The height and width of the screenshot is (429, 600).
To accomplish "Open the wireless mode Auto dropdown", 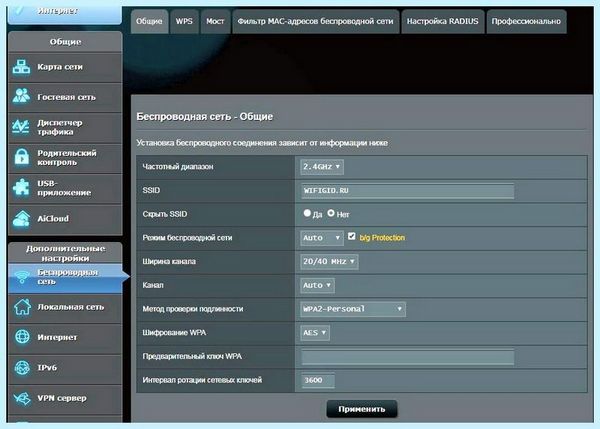I will coord(322,238).
